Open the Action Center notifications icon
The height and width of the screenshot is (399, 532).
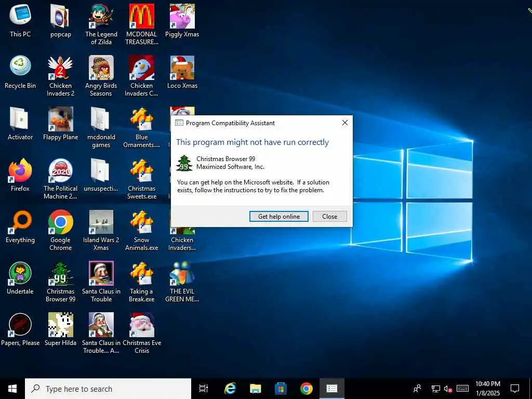tap(515, 389)
